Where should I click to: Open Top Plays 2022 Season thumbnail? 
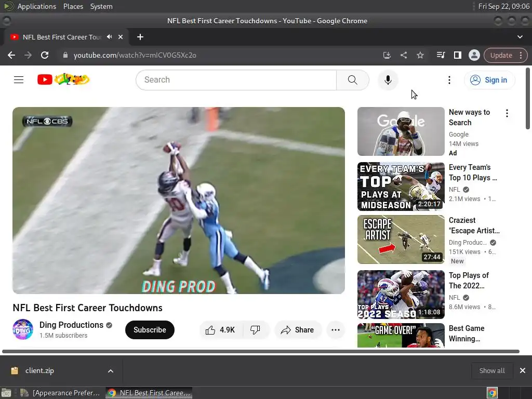(401, 295)
